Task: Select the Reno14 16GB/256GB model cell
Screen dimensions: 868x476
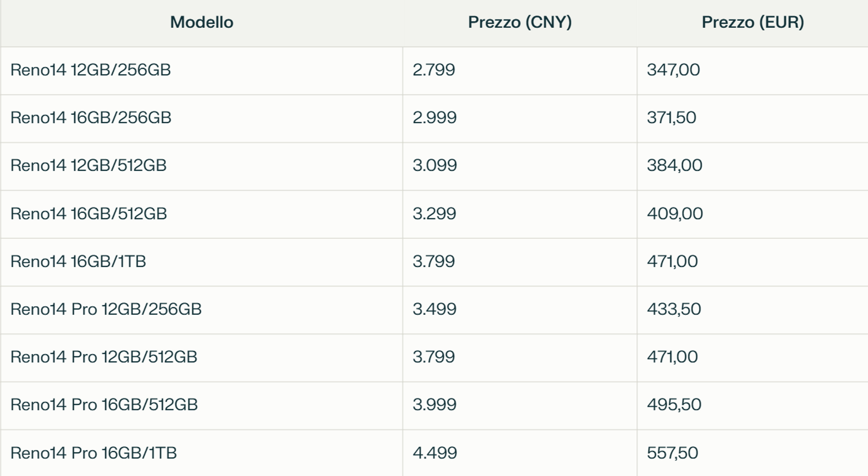Action: pyautogui.click(x=202, y=119)
